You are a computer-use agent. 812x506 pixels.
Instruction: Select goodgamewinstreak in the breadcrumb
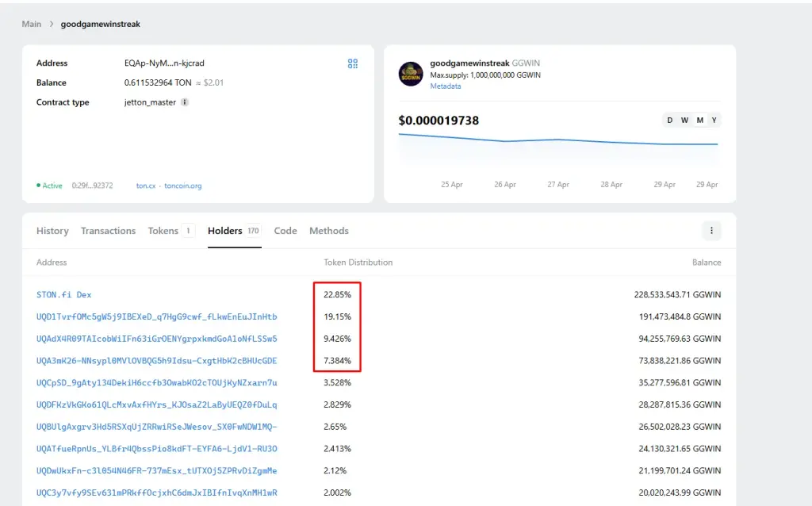click(101, 24)
